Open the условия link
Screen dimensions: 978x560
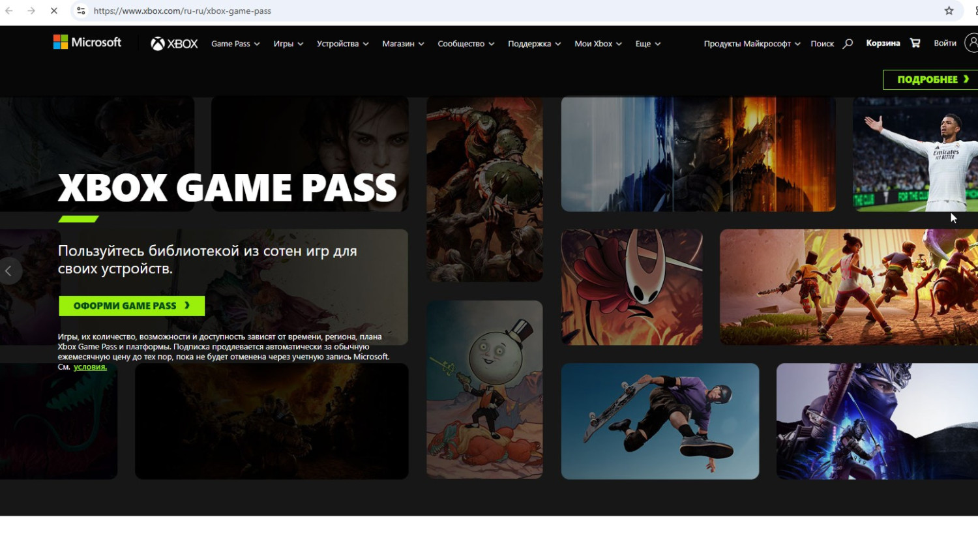[x=90, y=367]
